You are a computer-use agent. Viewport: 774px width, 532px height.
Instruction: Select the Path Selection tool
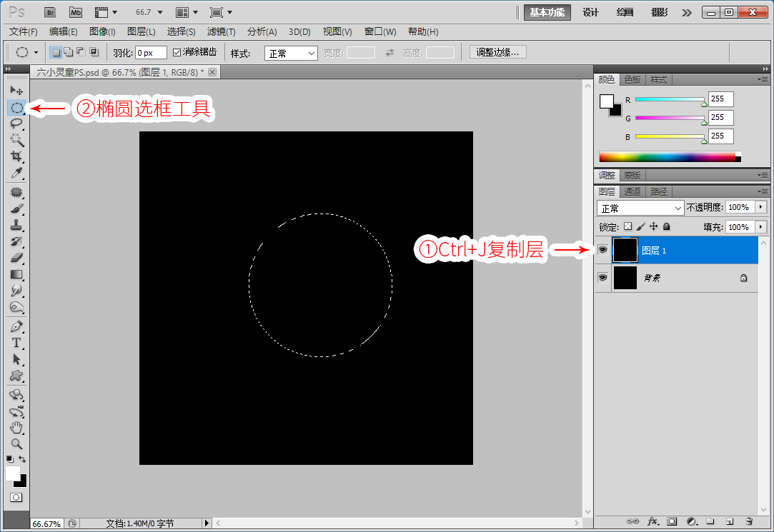16,359
